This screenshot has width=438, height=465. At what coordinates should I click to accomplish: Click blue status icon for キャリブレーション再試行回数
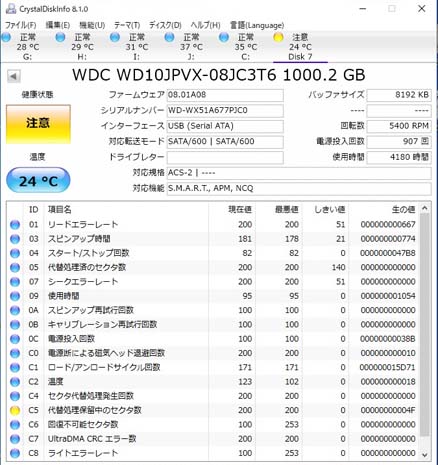tap(15, 325)
